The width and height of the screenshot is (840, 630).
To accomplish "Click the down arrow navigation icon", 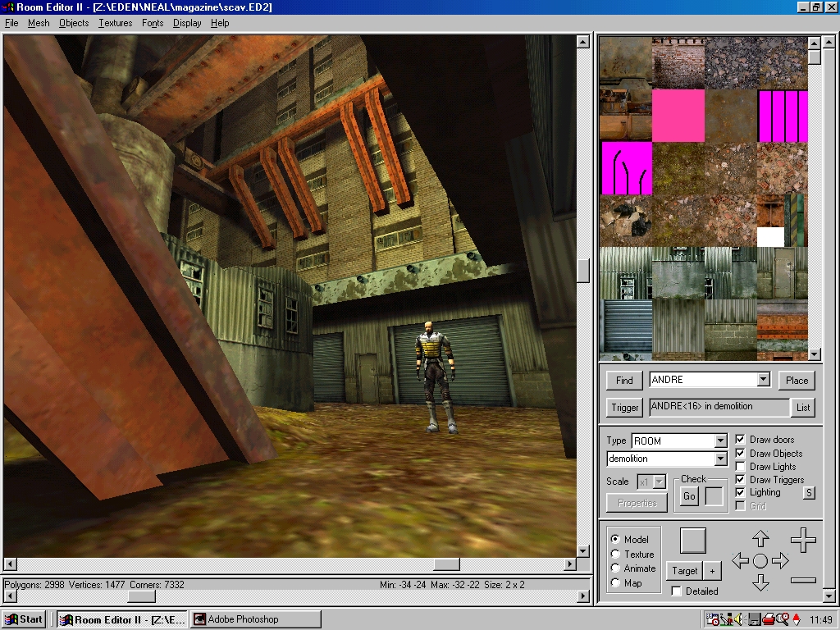I will 760,582.
